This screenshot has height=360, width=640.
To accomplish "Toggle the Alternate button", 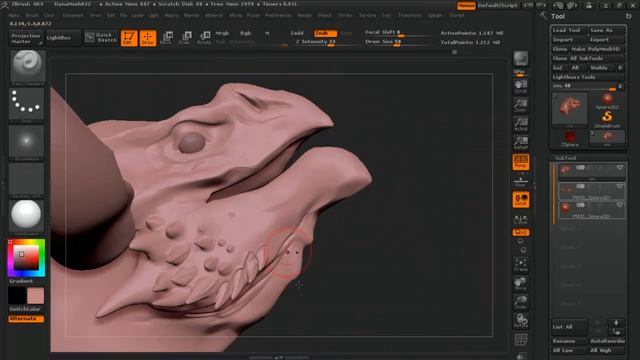I will [x=26, y=318].
